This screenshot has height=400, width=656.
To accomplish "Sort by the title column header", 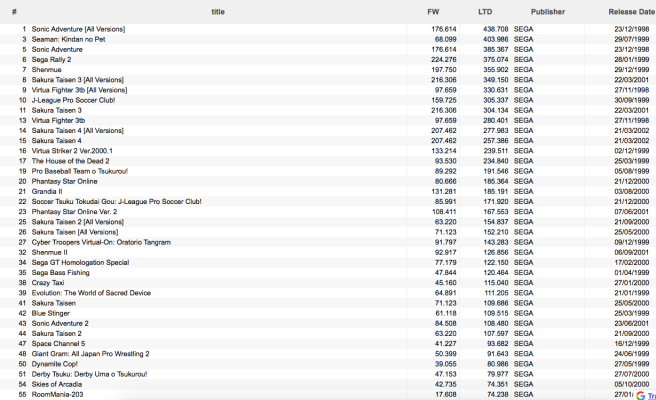I will 218,12.
